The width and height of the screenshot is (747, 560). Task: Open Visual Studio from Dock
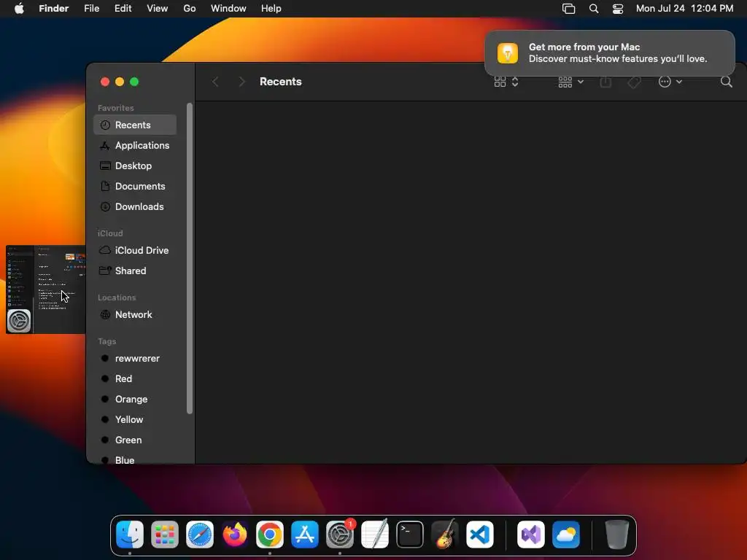531,534
